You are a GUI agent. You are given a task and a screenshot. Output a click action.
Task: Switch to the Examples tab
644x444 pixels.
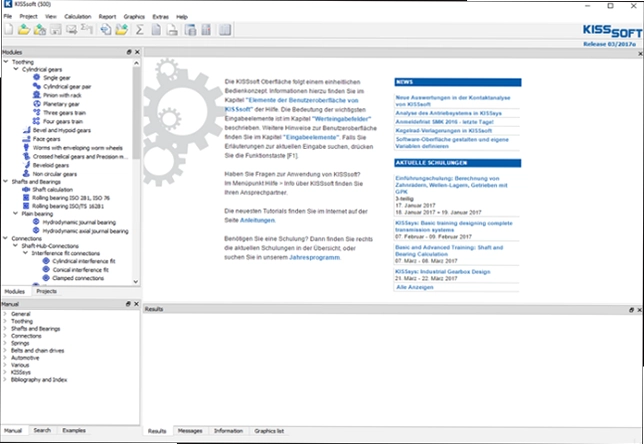[x=74, y=430]
